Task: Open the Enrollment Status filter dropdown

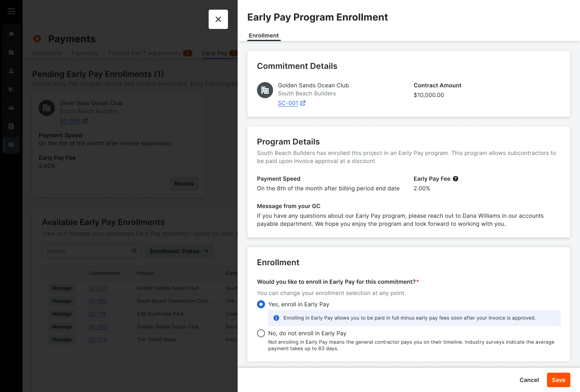Action: pos(179,251)
